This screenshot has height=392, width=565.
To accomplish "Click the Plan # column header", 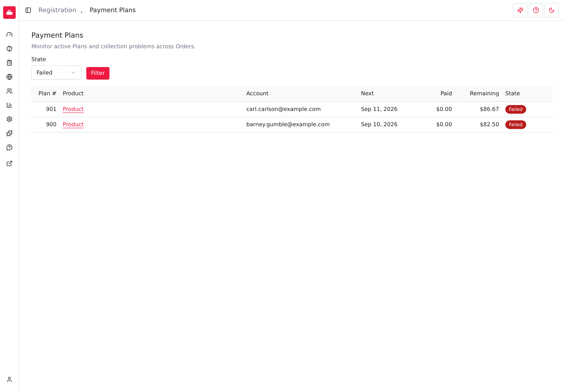I will pos(47,93).
